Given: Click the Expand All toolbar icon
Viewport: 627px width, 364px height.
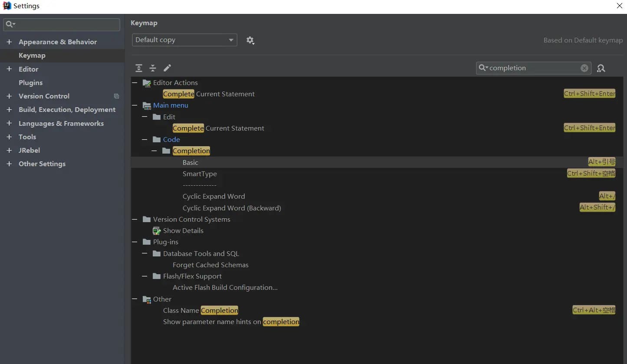Looking at the screenshot, I should click(139, 68).
